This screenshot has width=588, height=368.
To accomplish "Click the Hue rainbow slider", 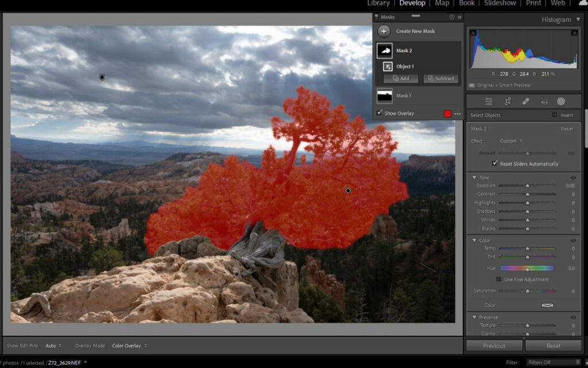I will point(527,268).
